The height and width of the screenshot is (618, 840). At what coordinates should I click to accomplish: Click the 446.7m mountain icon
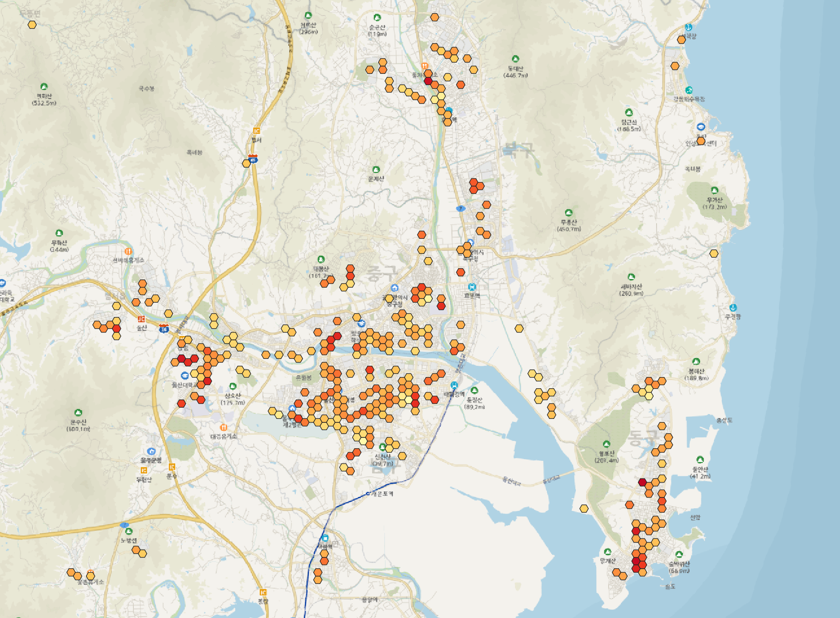(x=515, y=59)
